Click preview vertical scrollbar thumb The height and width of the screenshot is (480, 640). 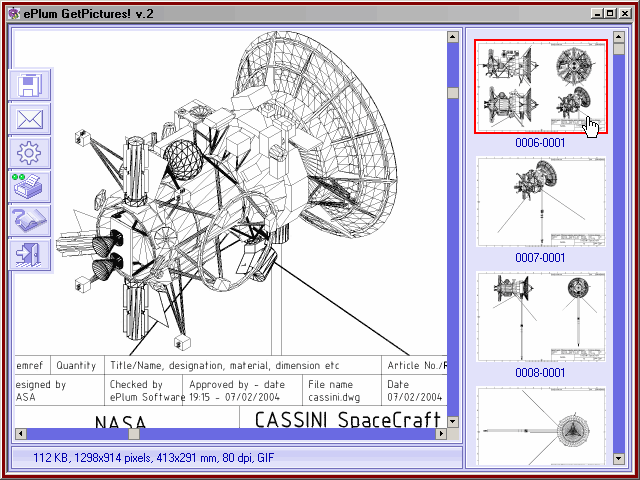(453, 93)
